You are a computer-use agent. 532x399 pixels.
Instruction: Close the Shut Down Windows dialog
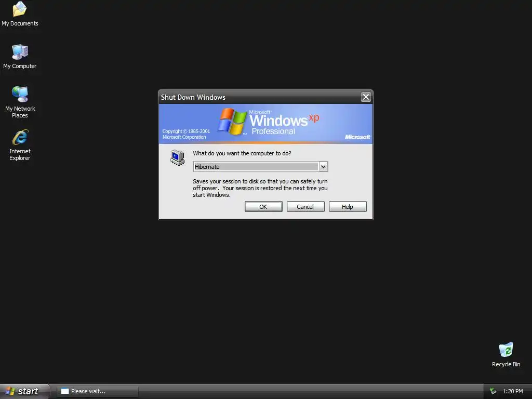[x=366, y=97]
